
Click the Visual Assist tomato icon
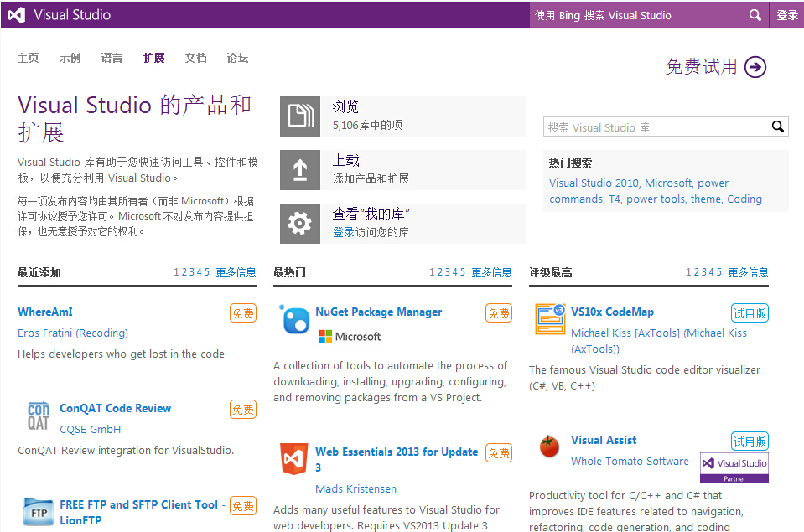click(x=549, y=447)
